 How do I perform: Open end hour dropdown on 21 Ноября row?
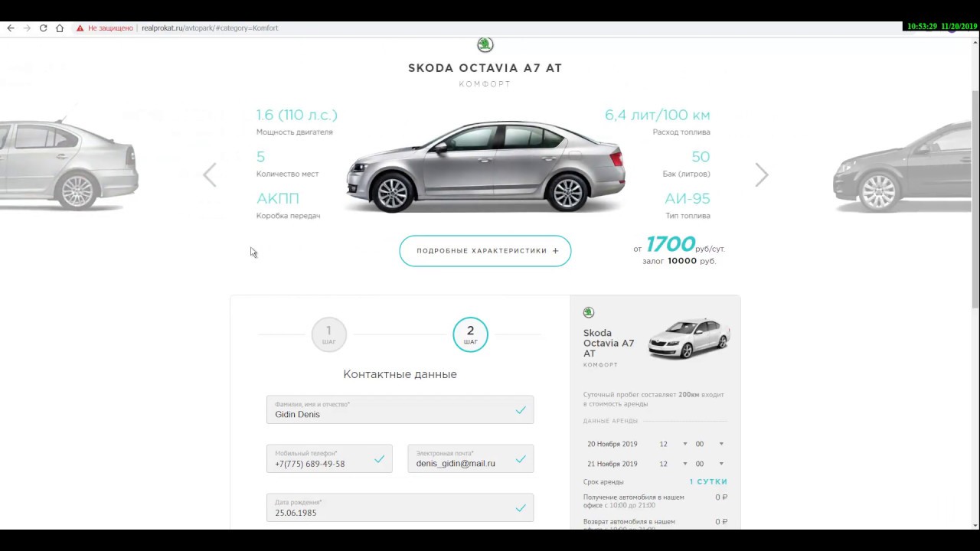(x=673, y=464)
